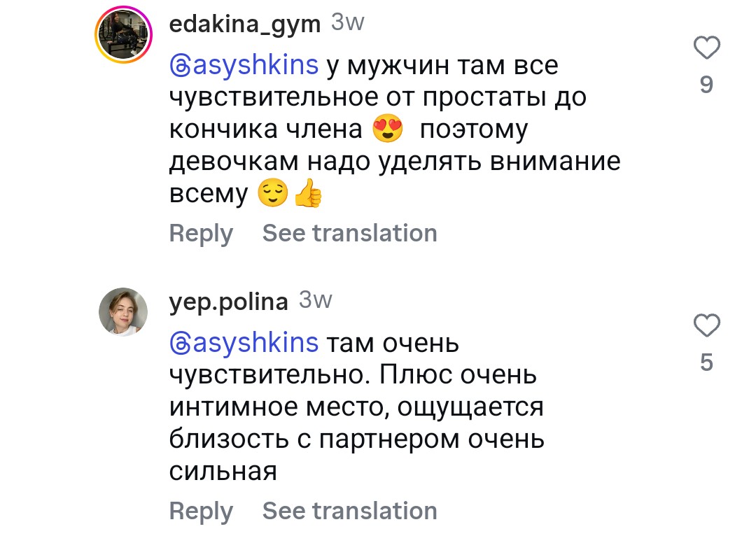Go to edakina_gym's profile via username

tap(245, 24)
